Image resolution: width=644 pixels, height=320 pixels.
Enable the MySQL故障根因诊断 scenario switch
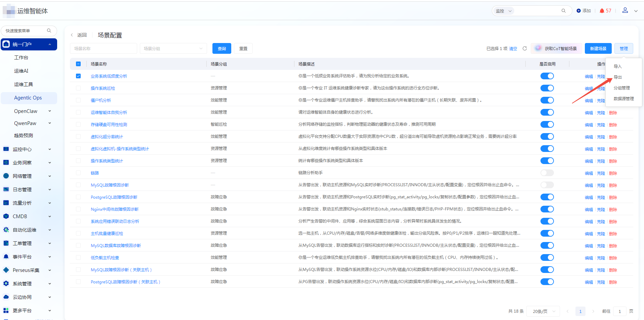point(547,185)
